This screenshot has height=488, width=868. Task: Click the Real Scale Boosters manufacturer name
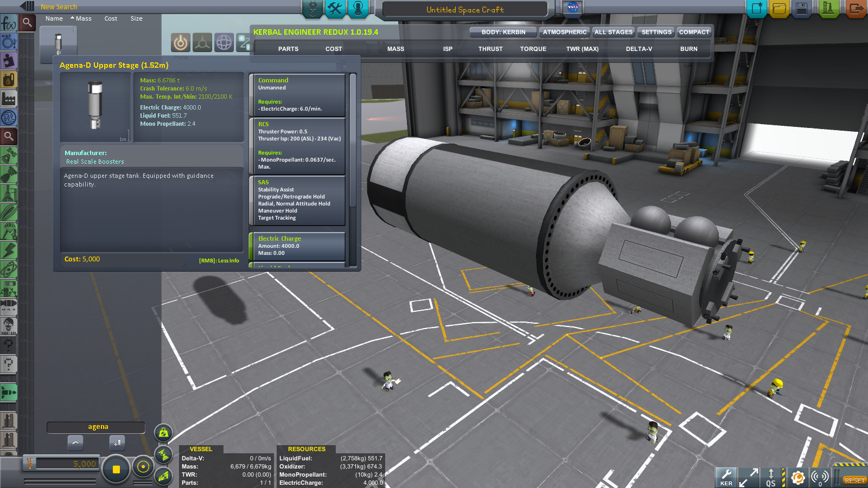95,162
